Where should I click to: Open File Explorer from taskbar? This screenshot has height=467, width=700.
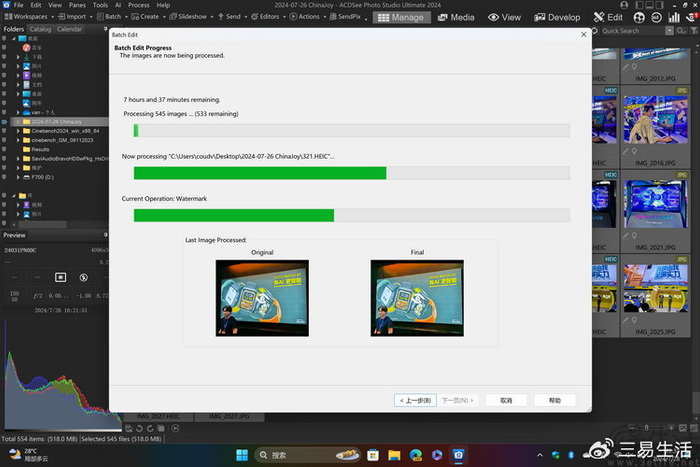click(x=394, y=455)
